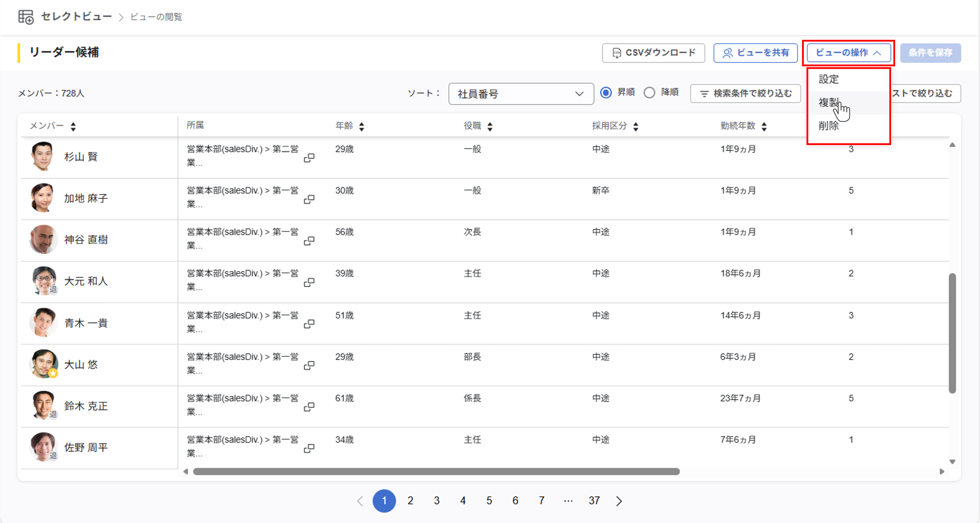
Task: Open the 社員番号 sort dropdown
Action: [x=521, y=94]
